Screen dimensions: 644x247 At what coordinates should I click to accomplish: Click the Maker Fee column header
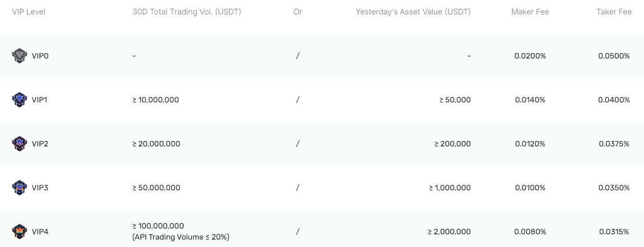pos(530,12)
